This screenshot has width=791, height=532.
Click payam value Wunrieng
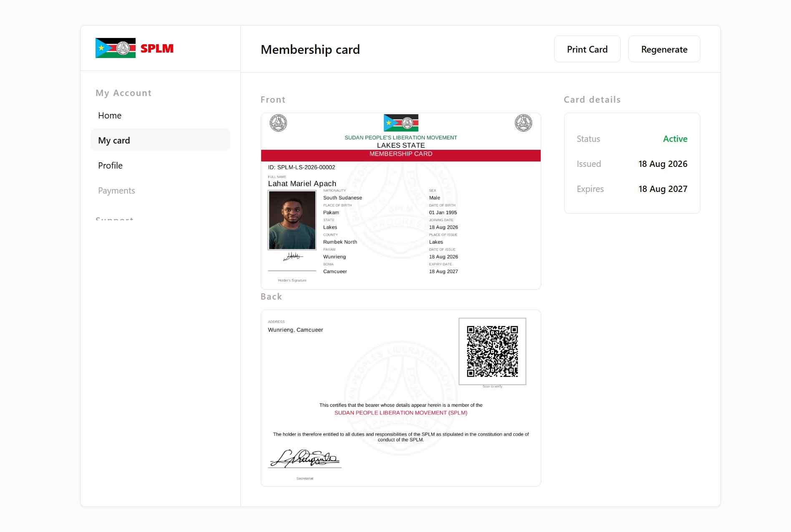tap(335, 257)
